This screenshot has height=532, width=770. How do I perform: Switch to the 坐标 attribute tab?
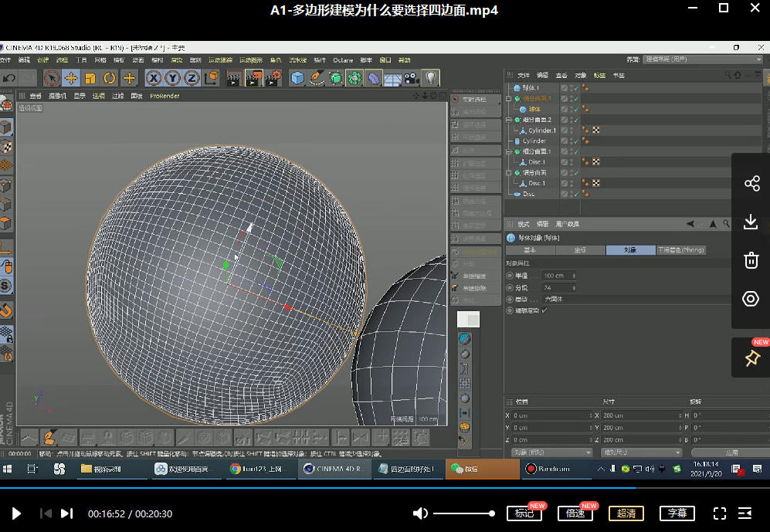[580, 250]
